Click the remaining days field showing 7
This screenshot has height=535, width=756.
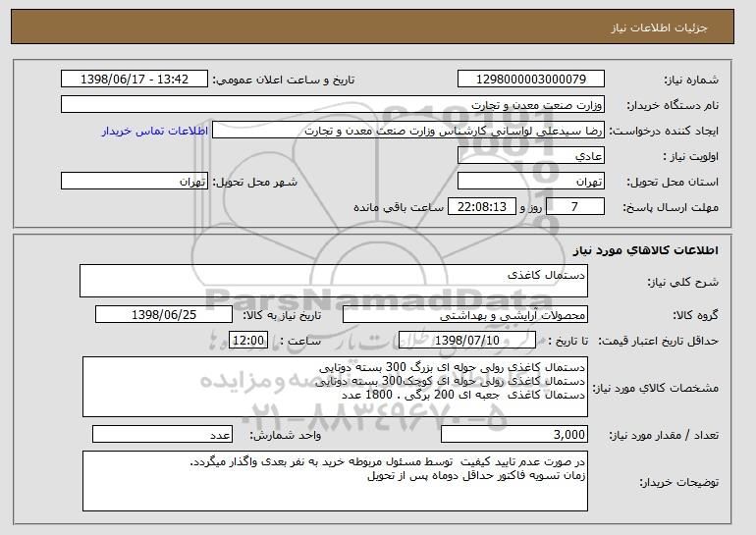(x=574, y=207)
